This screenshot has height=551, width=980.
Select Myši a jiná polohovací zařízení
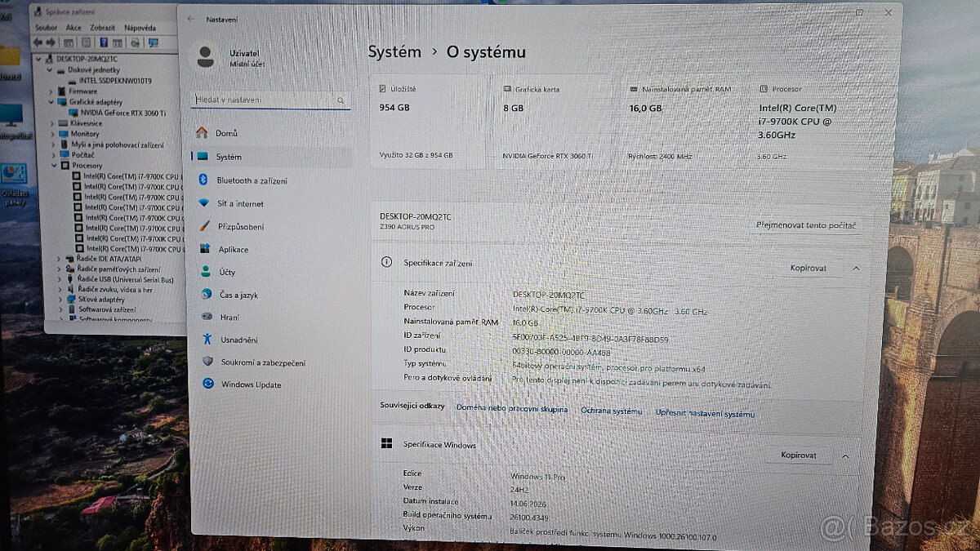tap(118, 144)
